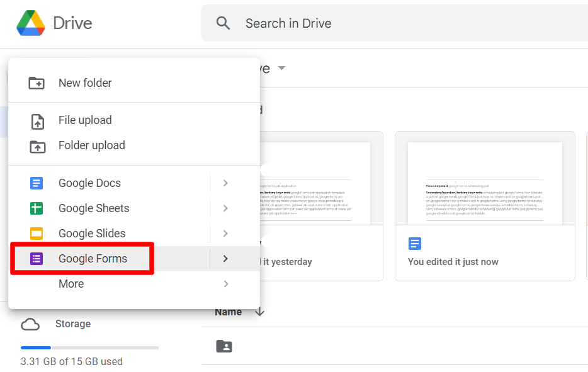This screenshot has width=588, height=372.
Task: Click the green Google Sheets icon
Action: (x=37, y=208)
